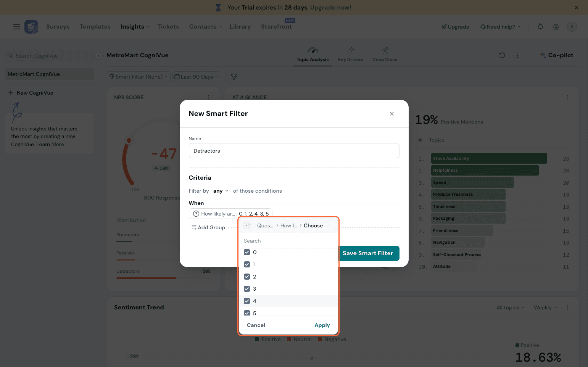Screen dimensions: 588x367
Task: Click the back arrow in the choice popup
Action: click(x=247, y=225)
